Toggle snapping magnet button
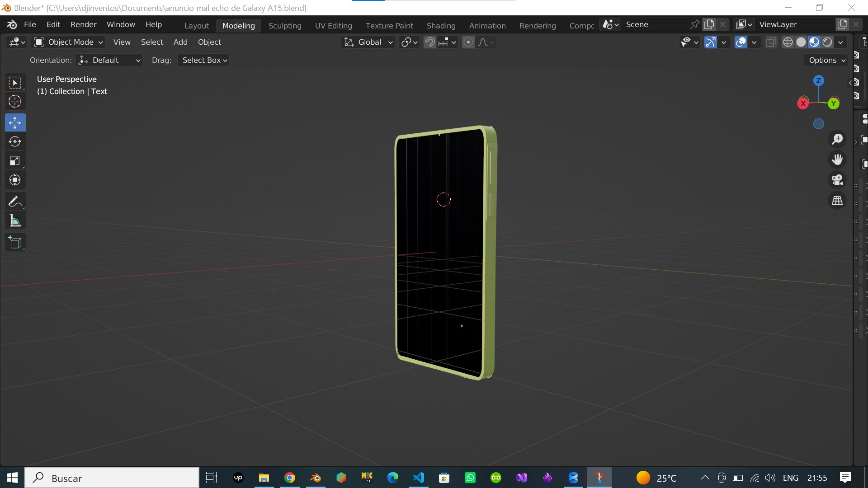The height and width of the screenshot is (488, 868). coord(430,42)
